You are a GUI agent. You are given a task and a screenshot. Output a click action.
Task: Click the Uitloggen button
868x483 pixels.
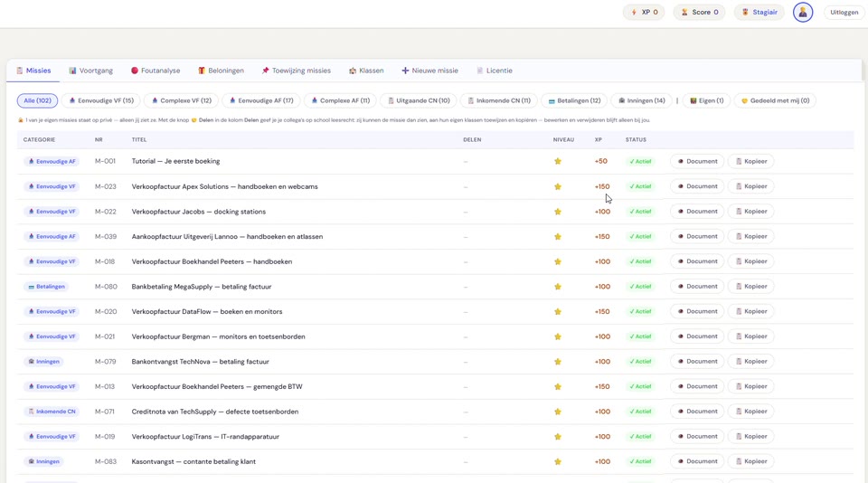[844, 12]
